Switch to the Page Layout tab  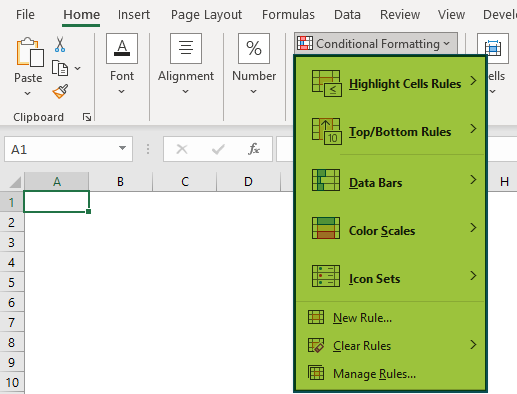click(206, 15)
